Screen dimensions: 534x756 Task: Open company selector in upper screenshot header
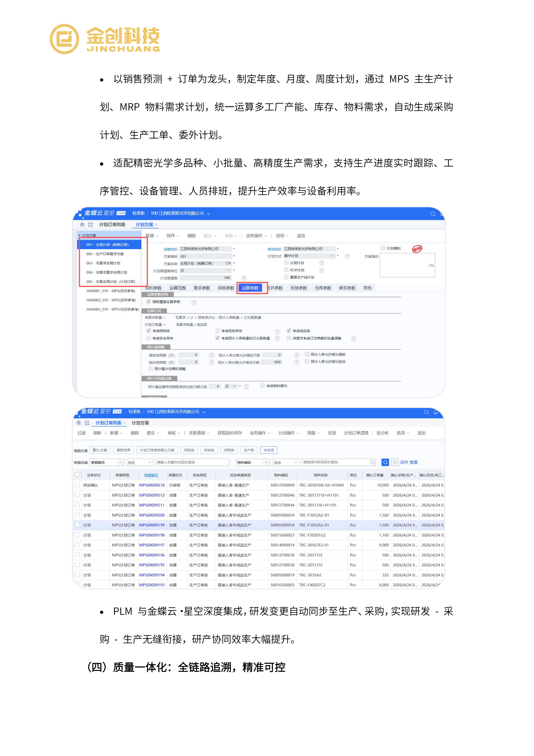pos(180,213)
